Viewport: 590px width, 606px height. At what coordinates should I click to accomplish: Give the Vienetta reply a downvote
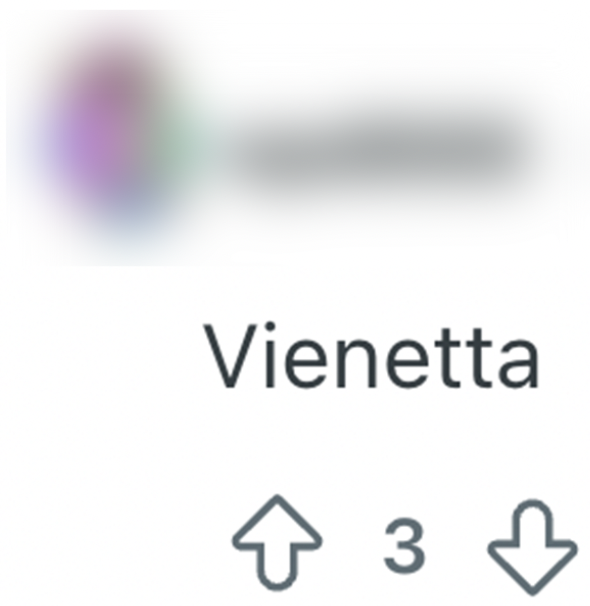tap(532, 547)
